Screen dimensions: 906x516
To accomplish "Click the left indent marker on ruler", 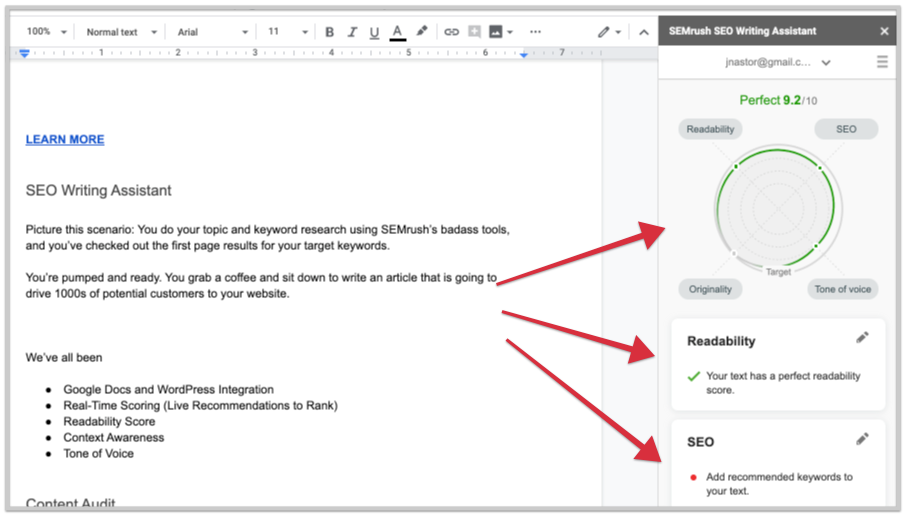I will 24,54.
